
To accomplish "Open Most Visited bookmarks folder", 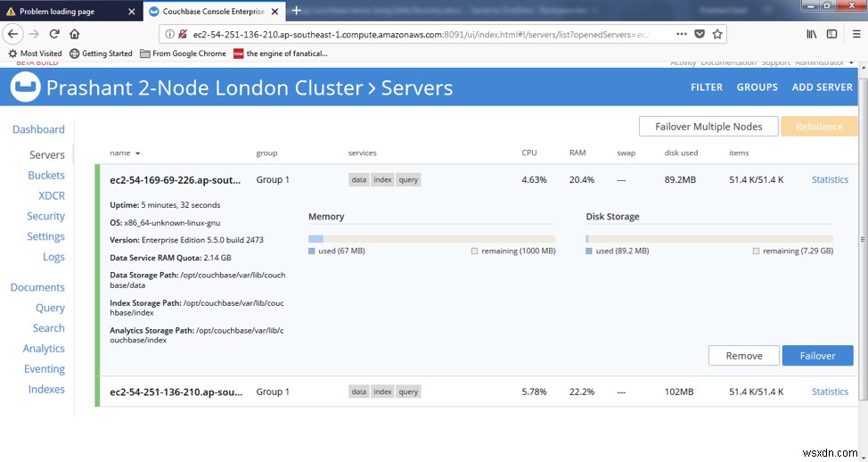I will point(35,54).
